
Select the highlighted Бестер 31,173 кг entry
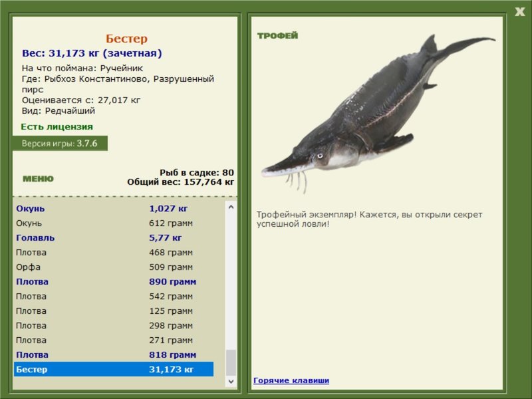tap(114, 369)
